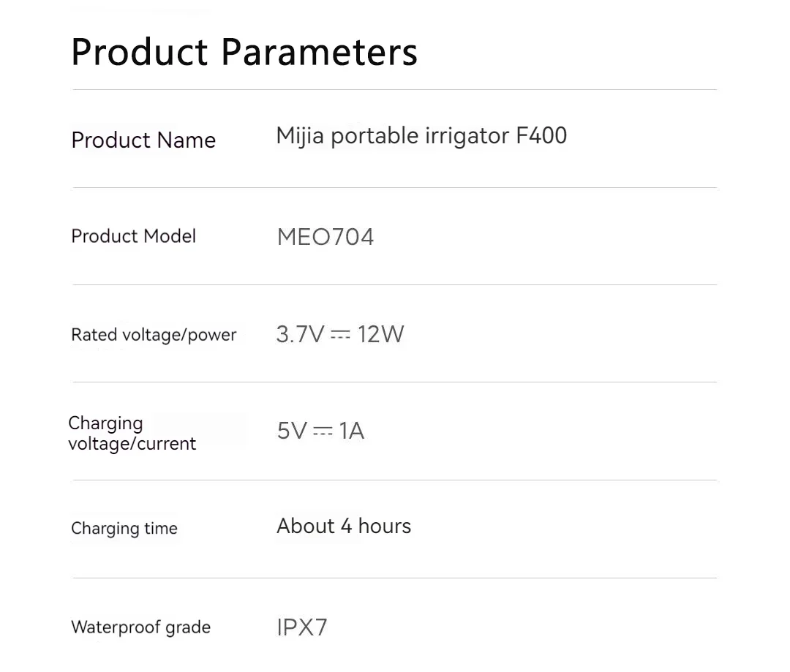Select the IPX7 waterproof value
The width and height of the screenshot is (790, 672).
click(x=302, y=627)
